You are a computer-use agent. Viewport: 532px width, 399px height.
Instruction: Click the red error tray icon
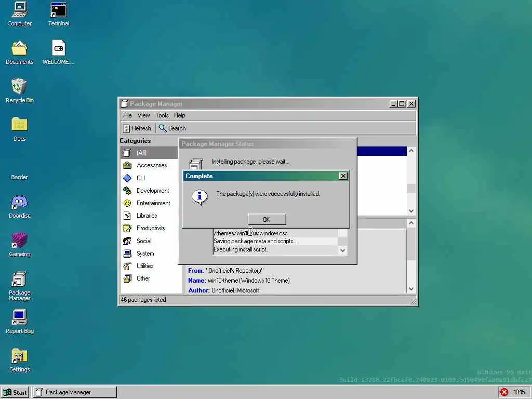pos(504,392)
